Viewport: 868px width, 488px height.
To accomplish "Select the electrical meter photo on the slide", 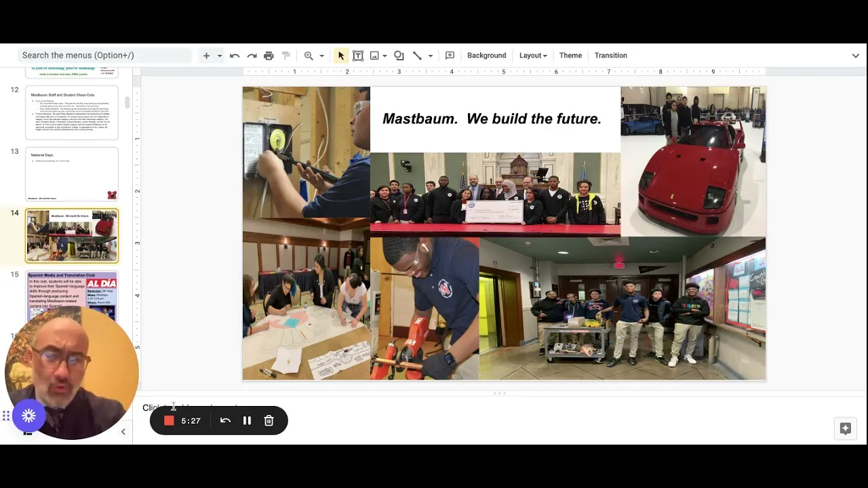I will tap(307, 152).
